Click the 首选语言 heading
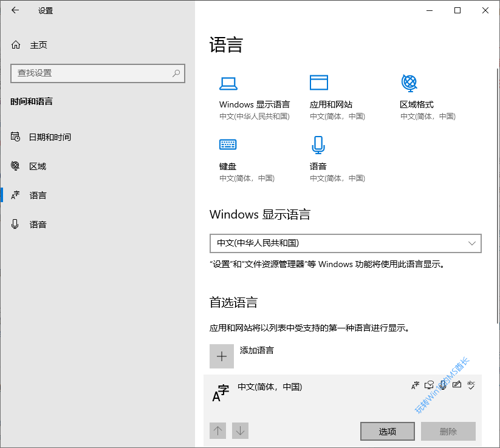This screenshot has width=500, height=448. pyautogui.click(x=233, y=302)
